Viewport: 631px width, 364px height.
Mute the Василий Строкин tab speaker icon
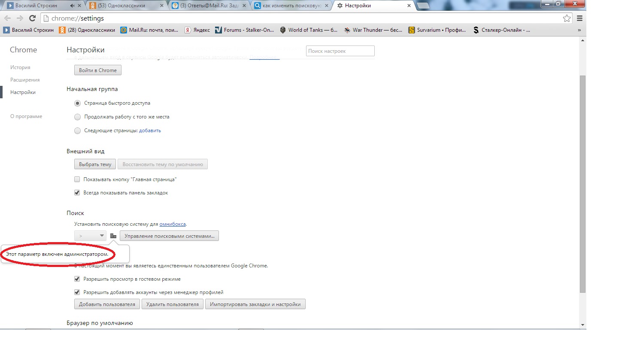pos(72,6)
